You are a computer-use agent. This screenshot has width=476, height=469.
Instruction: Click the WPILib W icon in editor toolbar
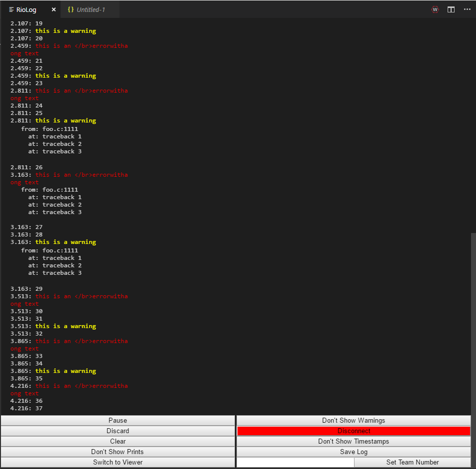(x=435, y=9)
